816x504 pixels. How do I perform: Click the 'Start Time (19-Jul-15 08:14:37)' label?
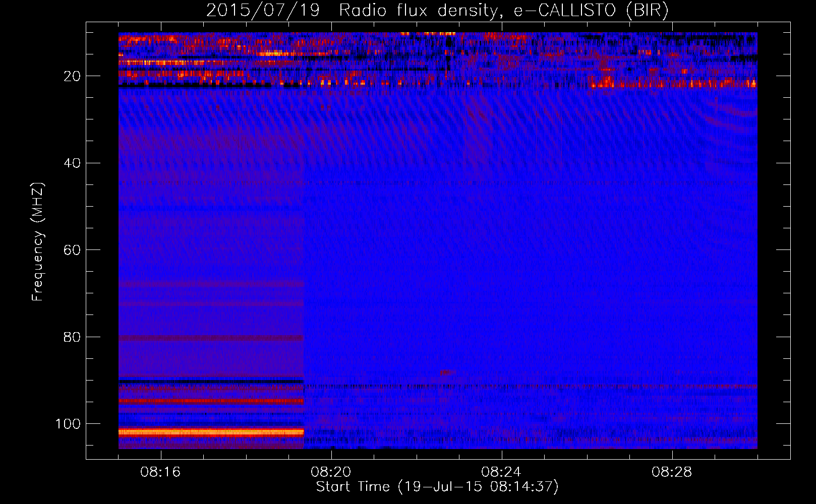437,487
